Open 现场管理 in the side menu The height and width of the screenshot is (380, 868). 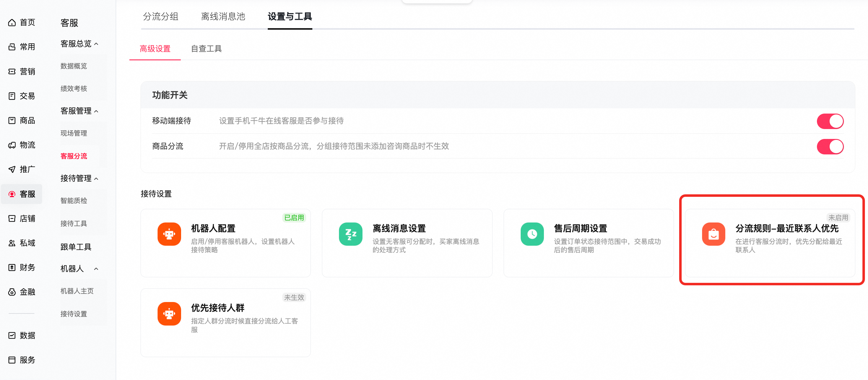74,133
